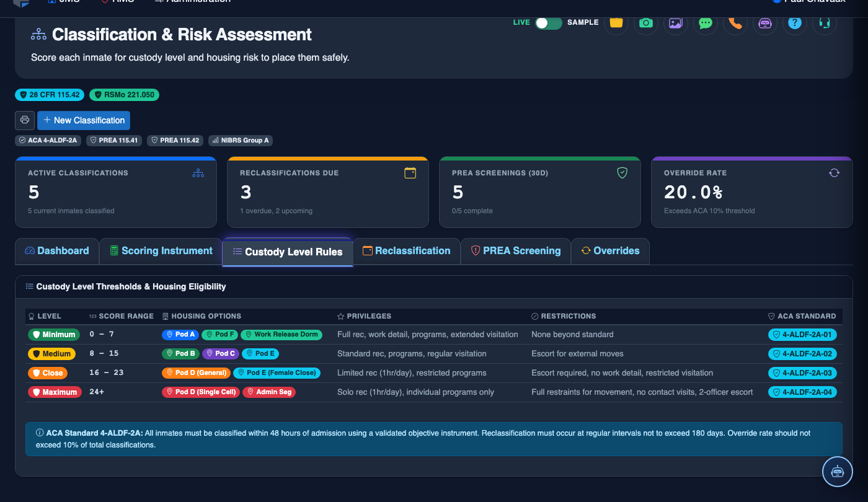Toggle the Live/Sample data switch

tap(549, 23)
